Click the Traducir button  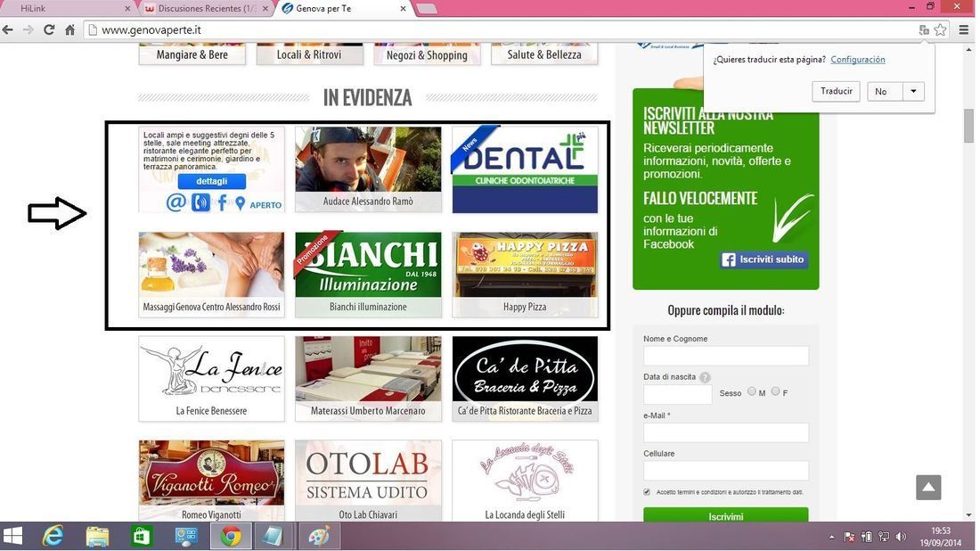click(837, 91)
